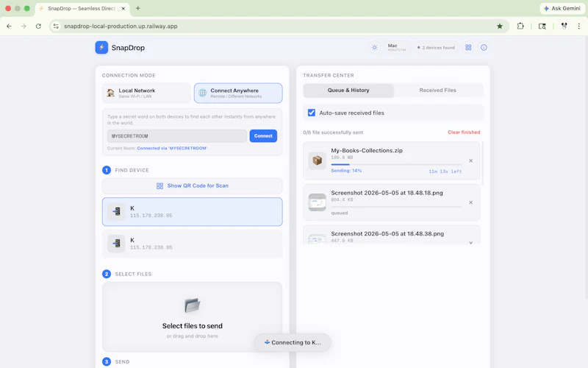Click the QR icon beside Show QR Code
Image resolution: width=588 pixels, height=368 pixels.
click(159, 186)
